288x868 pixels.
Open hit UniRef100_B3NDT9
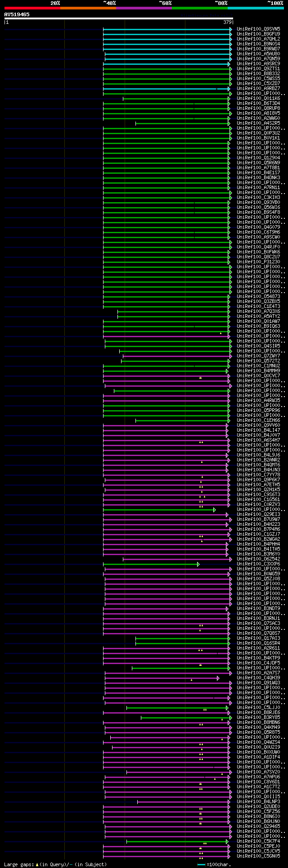(258, 609)
